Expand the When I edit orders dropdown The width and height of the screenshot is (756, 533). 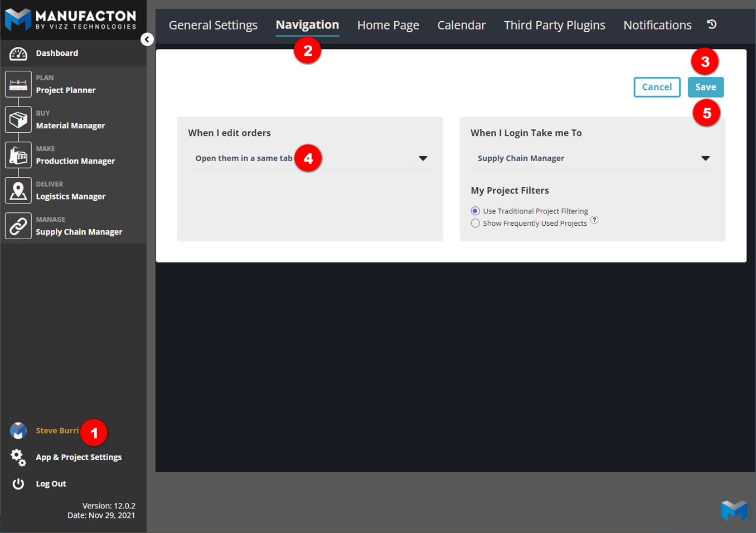[x=423, y=158]
